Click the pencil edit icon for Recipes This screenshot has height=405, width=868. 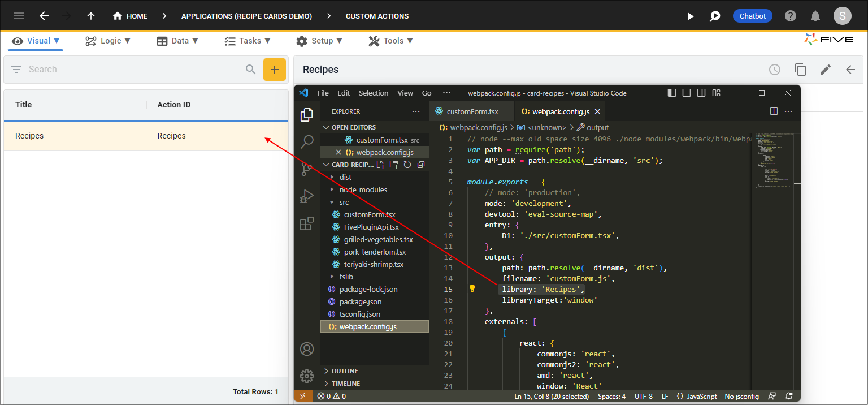pos(826,70)
